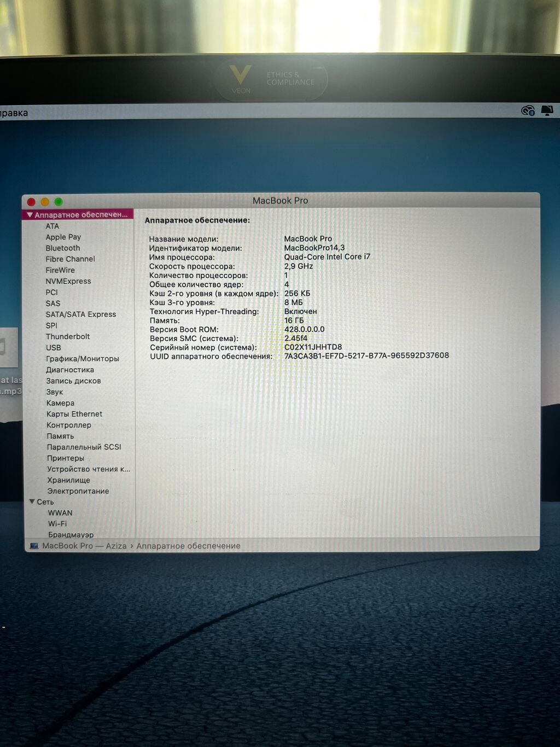
Task: Open Принтеры in the sidebar
Action: pyautogui.click(x=66, y=458)
